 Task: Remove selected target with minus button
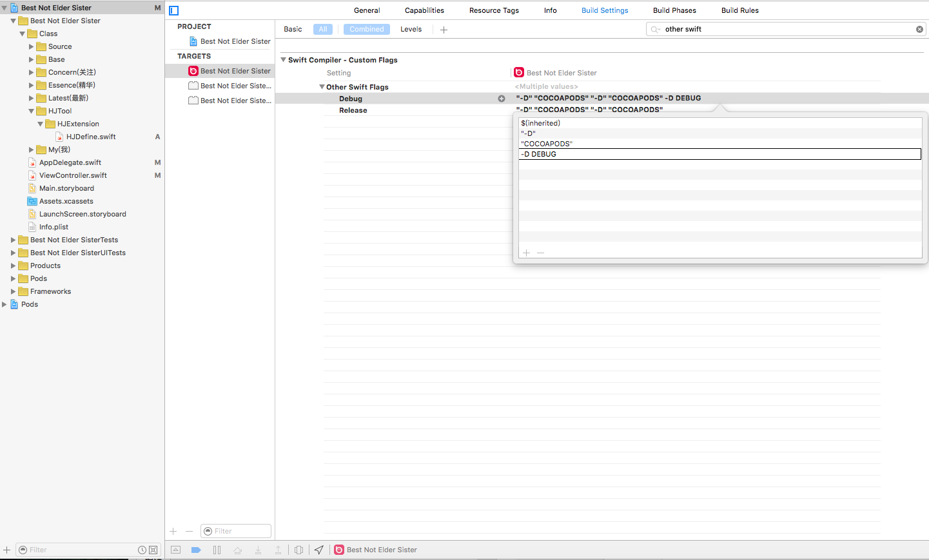[x=189, y=531]
